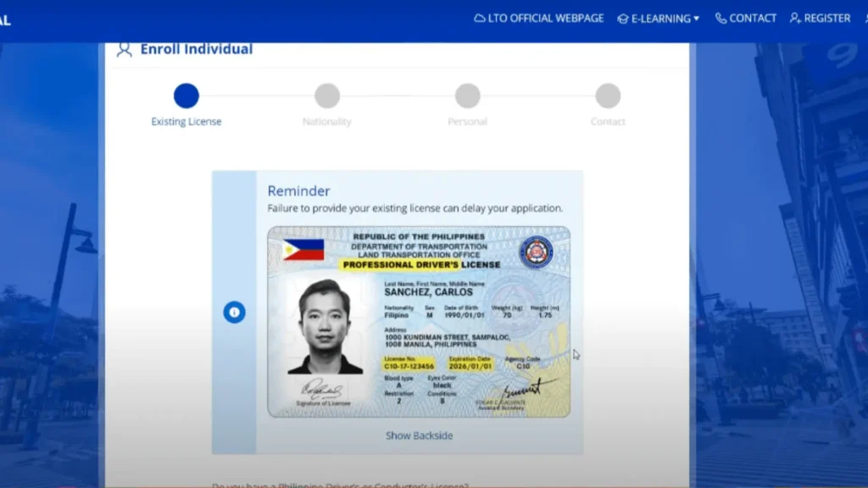Click the person icon beside Enroll Individual

tap(124, 49)
